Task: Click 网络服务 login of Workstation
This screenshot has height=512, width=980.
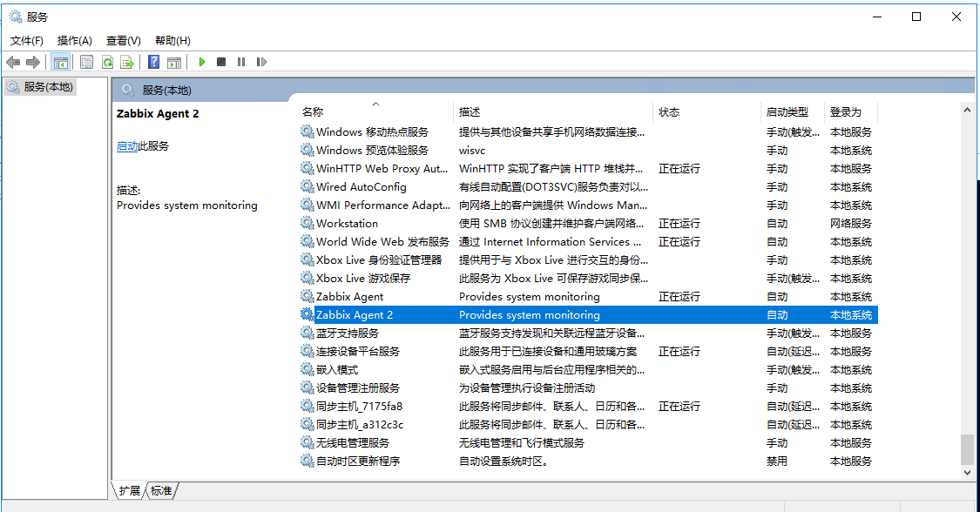Action: pos(850,223)
